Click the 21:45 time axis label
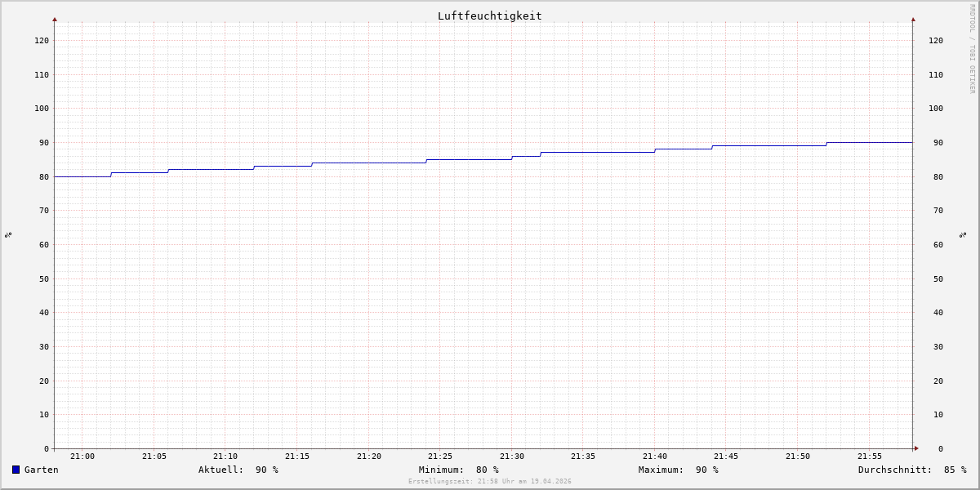The width and height of the screenshot is (980, 490). [x=726, y=457]
